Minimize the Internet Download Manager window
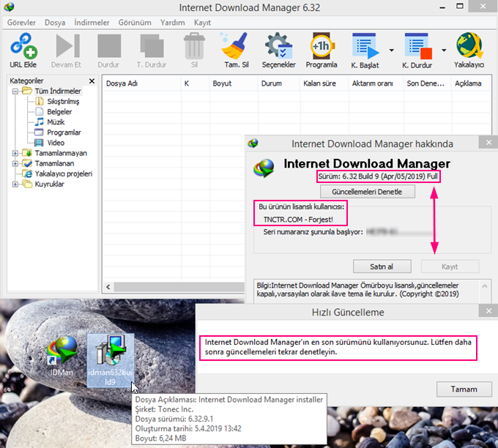 442,7
